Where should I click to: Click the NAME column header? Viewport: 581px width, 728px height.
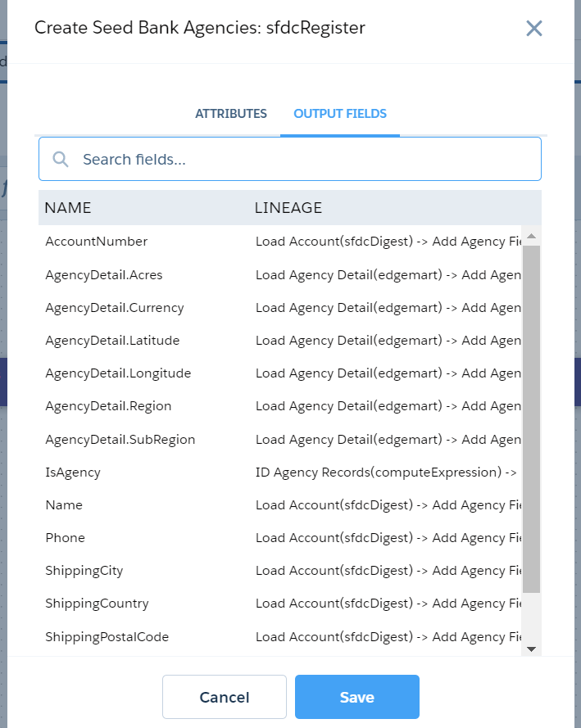68,208
